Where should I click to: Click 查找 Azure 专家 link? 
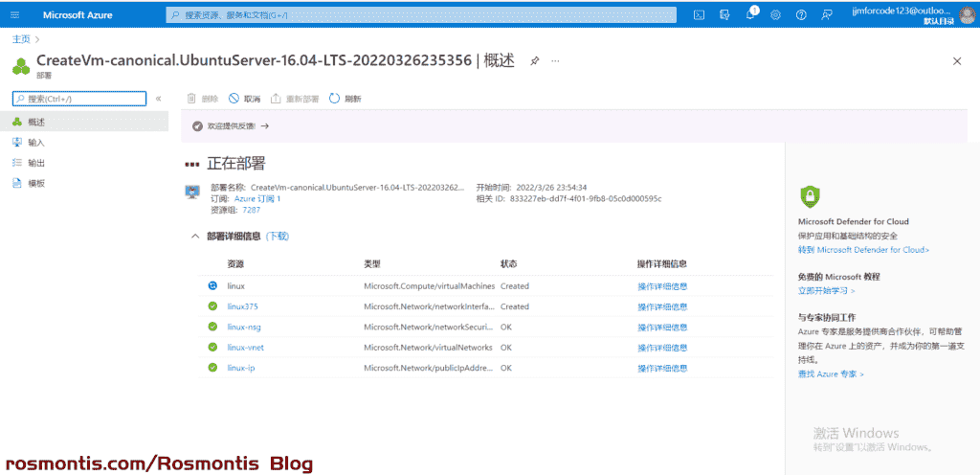(x=831, y=374)
